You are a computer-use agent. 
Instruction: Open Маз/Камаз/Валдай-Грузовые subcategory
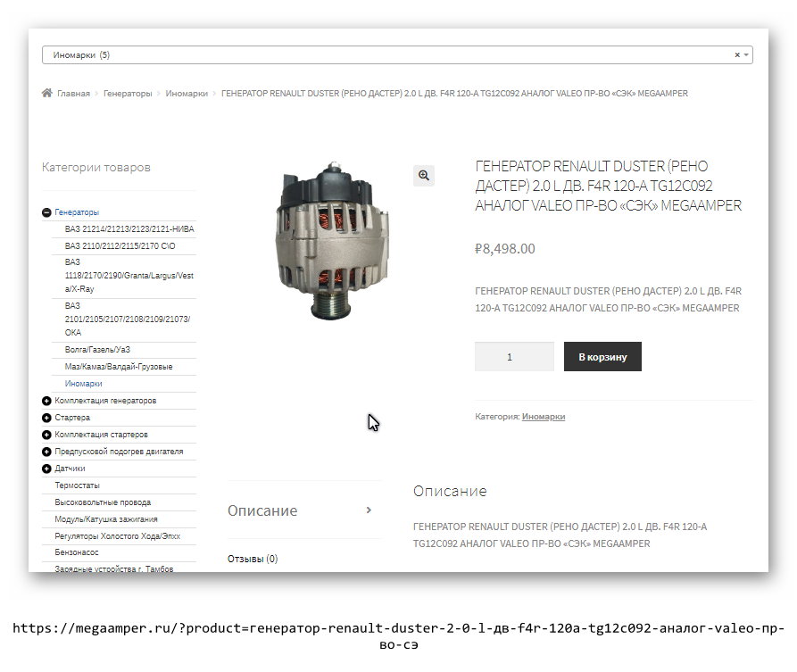pos(119,367)
